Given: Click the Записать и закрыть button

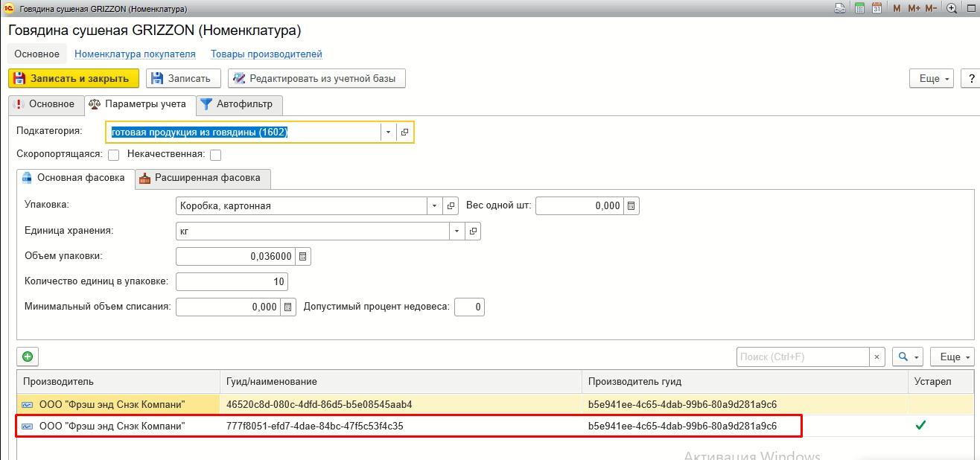Looking at the screenshot, I should (73, 78).
